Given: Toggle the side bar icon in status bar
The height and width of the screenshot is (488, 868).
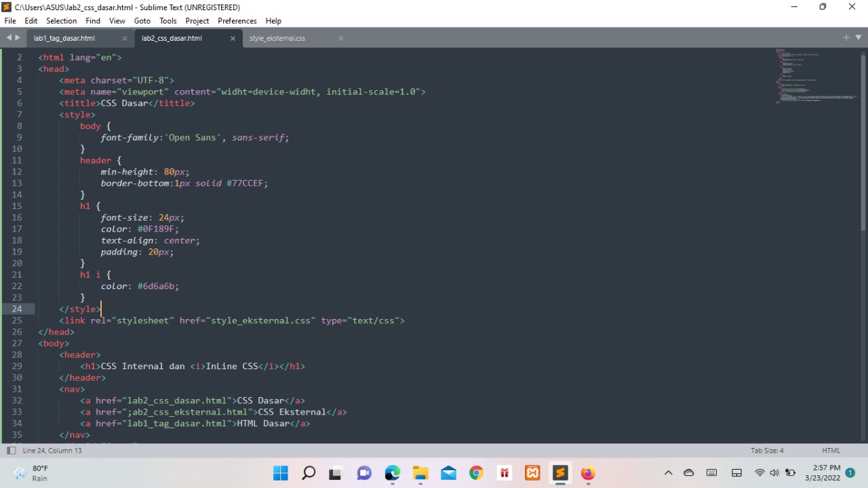Looking at the screenshot, I should (11, 451).
